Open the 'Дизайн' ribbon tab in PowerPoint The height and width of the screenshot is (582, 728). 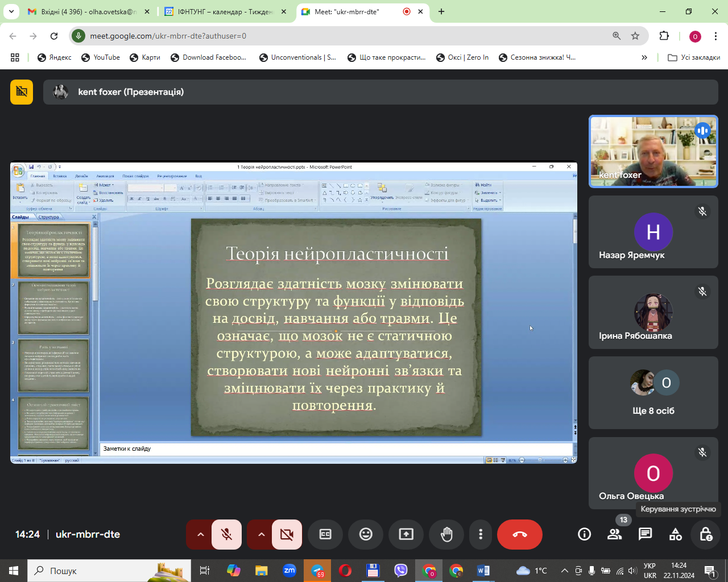81,176
